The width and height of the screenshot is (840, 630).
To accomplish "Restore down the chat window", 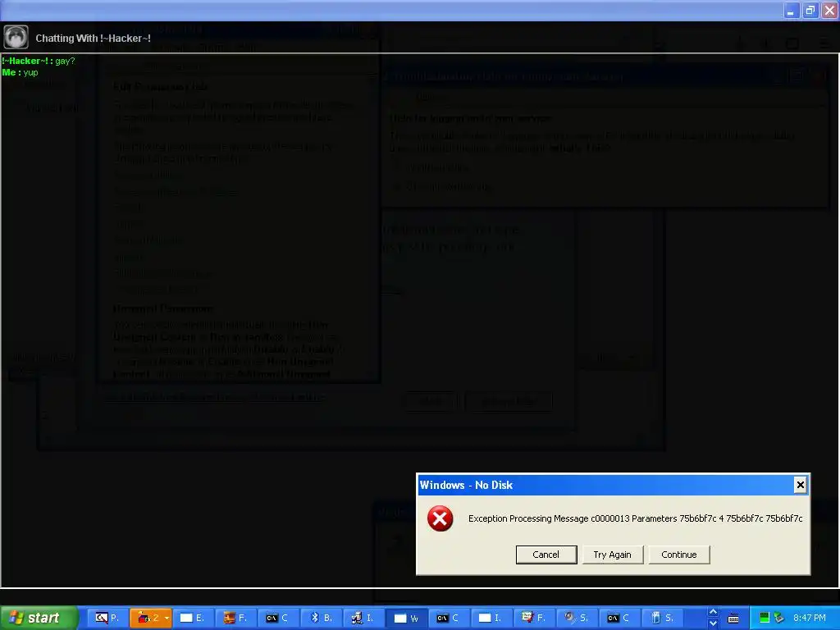I will pos(810,10).
